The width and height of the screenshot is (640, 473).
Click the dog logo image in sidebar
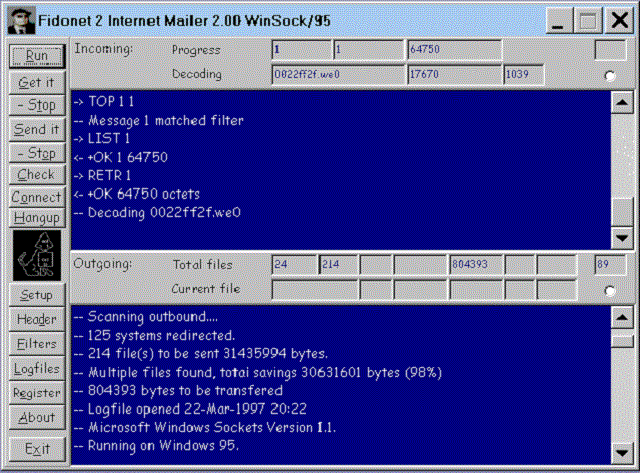click(x=37, y=255)
